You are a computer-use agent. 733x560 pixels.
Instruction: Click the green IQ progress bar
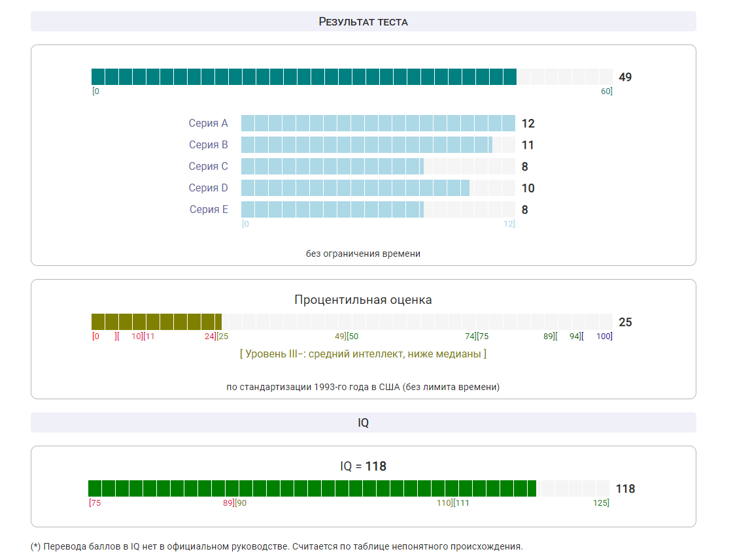pos(312,489)
